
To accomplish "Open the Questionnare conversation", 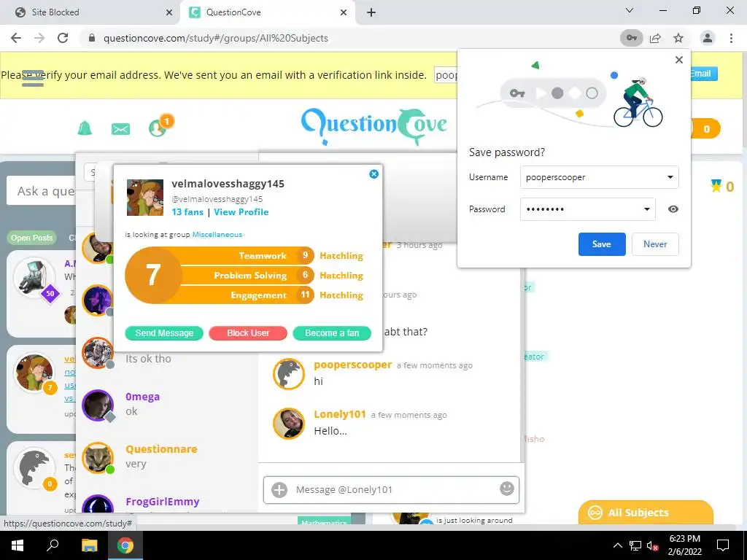I will (x=167, y=457).
